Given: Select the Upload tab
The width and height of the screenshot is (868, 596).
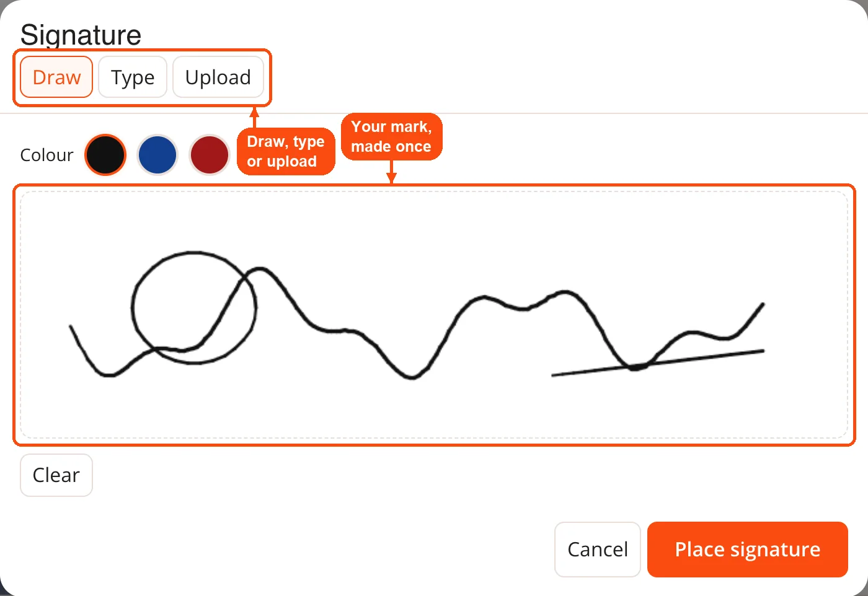Looking at the screenshot, I should click(x=218, y=77).
